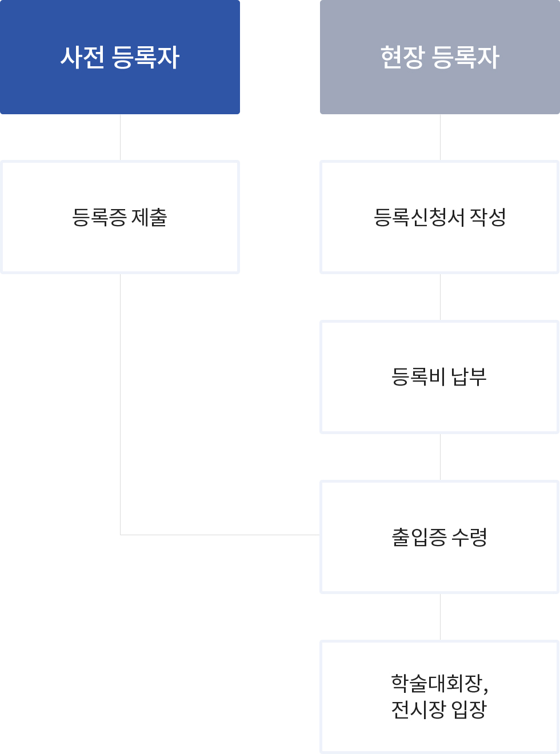Click connector between 출입증 수령 and final box
560x754 pixels.
(440, 617)
